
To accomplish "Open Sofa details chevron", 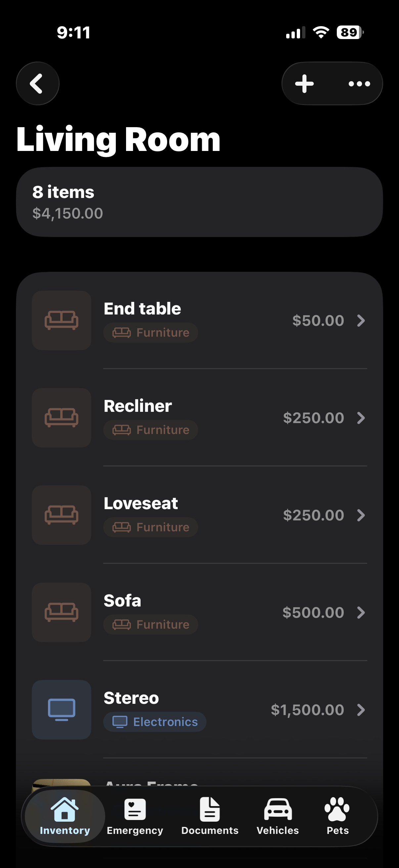I will [x=361, y=612].
